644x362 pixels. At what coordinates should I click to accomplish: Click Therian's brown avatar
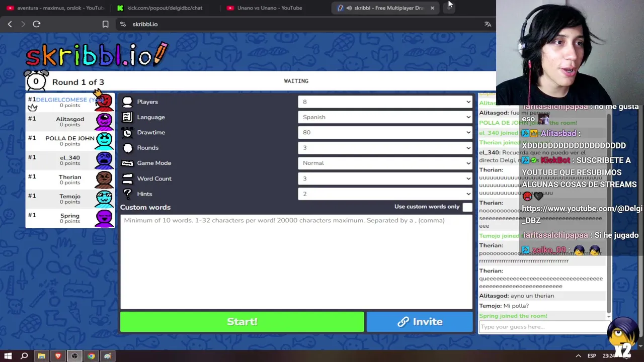(x=104, y=179)
